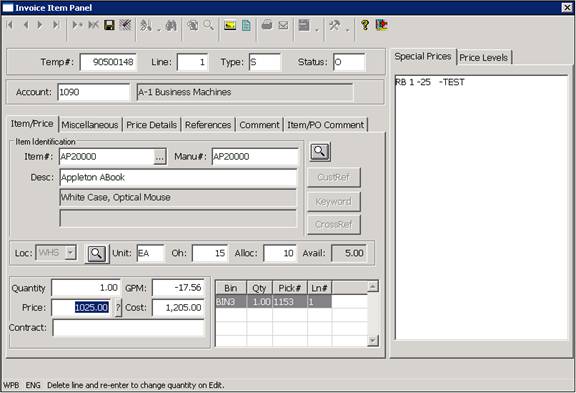Click the empty Contract field

[128, 328]
